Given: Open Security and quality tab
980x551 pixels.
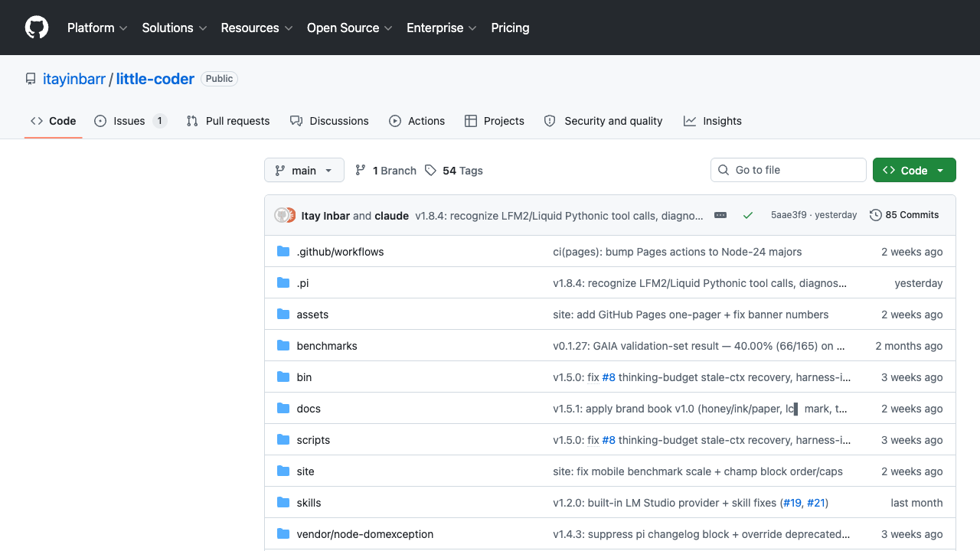Looking at the screenshot, I should (x=603, y=121).
